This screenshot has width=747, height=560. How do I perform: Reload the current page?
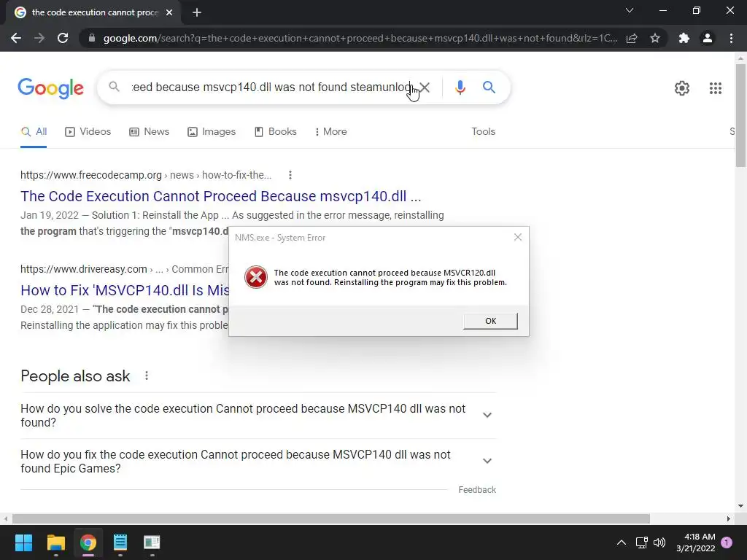tap(63, 38)
